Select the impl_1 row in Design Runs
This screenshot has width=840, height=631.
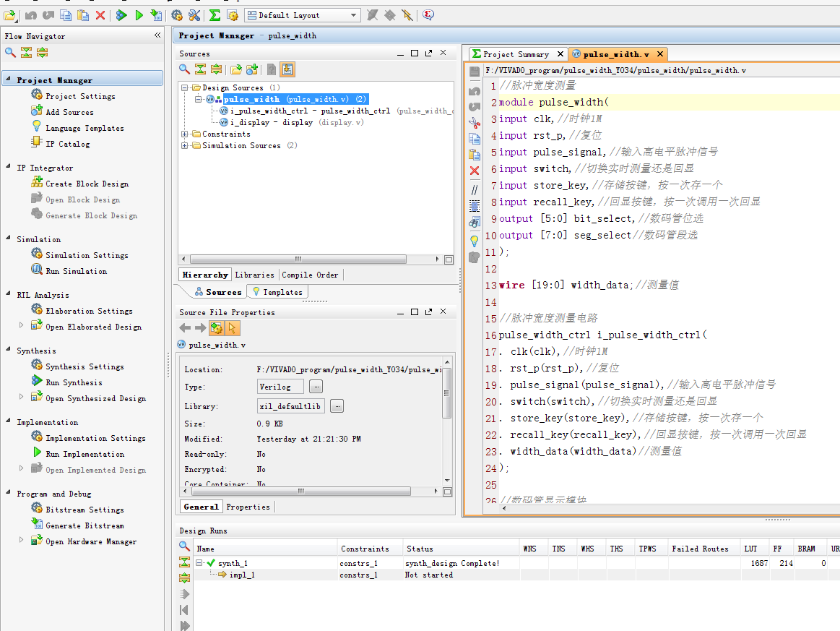[241, 575]
